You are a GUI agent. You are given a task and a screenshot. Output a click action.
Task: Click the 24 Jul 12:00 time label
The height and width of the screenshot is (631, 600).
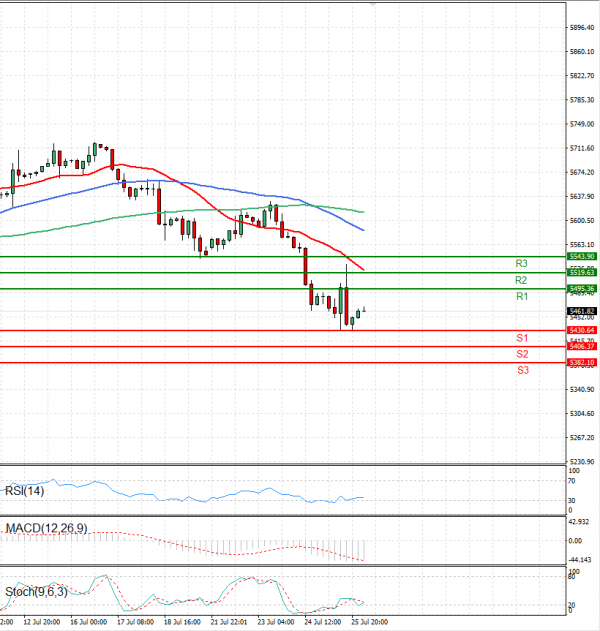(323, 622)
